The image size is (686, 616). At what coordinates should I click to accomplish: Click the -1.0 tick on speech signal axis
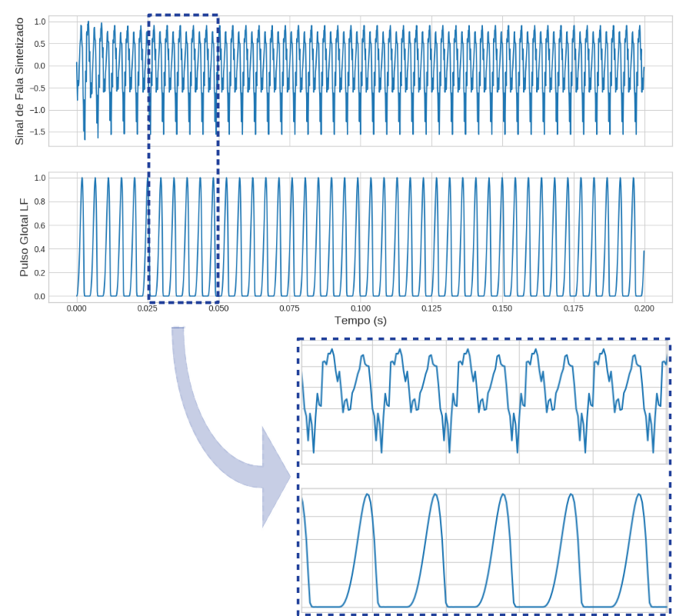tap(35, 110)
